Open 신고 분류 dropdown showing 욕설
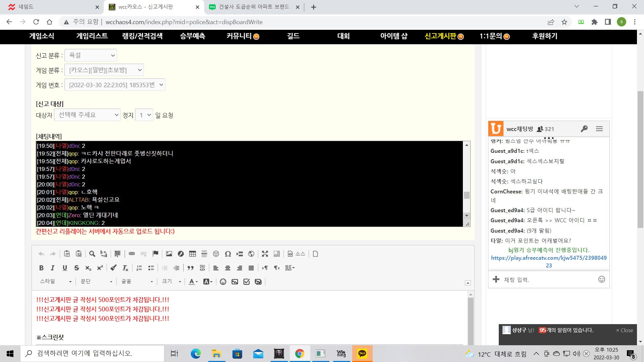644x362 pixels. (91, 55)
